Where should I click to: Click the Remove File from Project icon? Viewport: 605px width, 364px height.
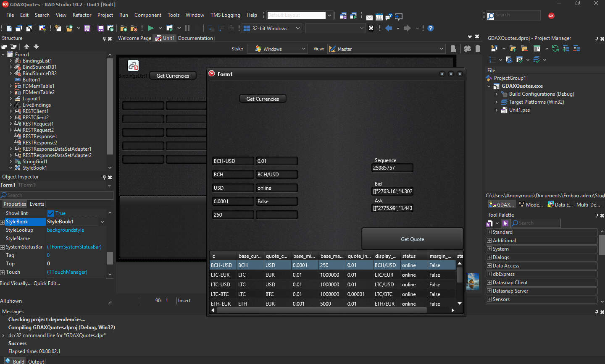pos(134,28)
